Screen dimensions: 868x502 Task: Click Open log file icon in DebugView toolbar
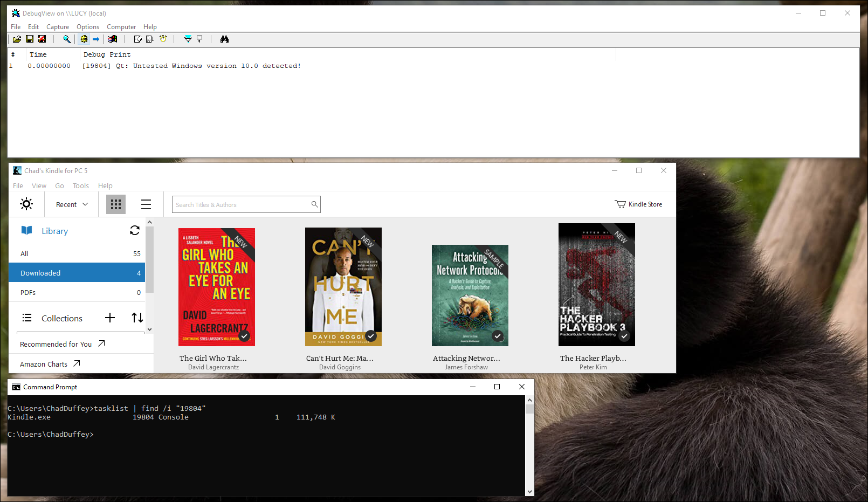[17, 39]
